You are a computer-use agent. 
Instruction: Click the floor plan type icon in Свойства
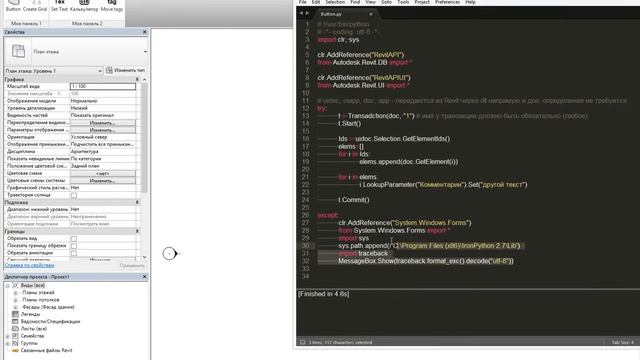[18, 51]
